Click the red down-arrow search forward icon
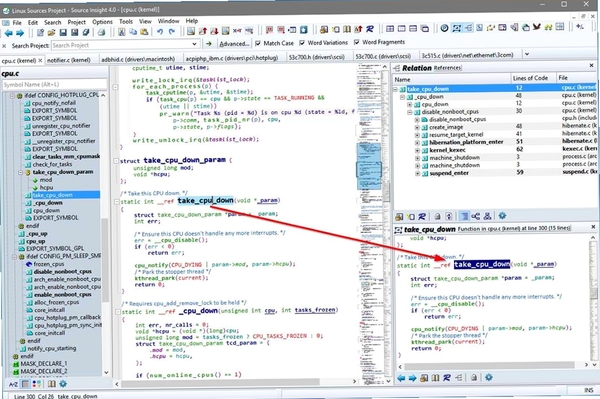The width and height of the screenshot is (600, 399). pos(214,31)
